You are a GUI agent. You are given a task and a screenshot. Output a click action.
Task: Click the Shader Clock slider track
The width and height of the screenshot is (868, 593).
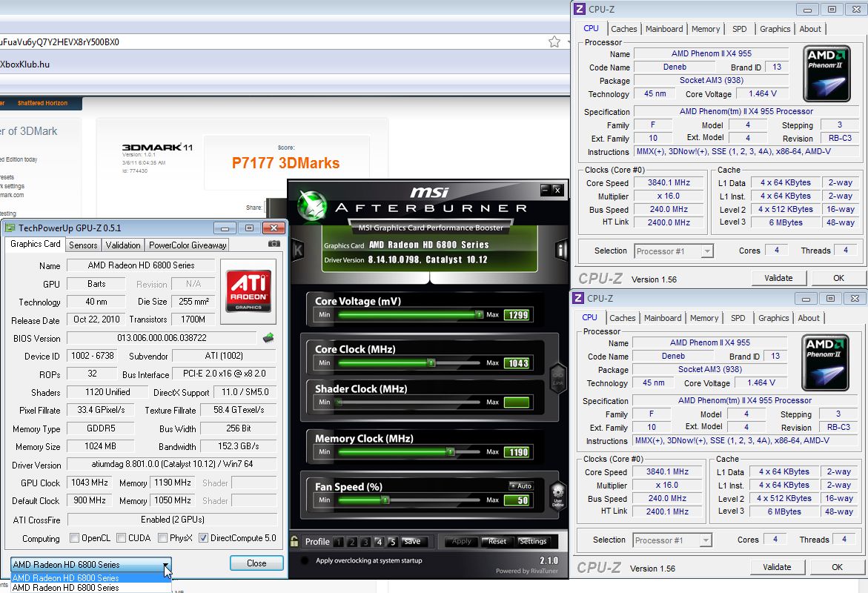[x=408, y=402]
